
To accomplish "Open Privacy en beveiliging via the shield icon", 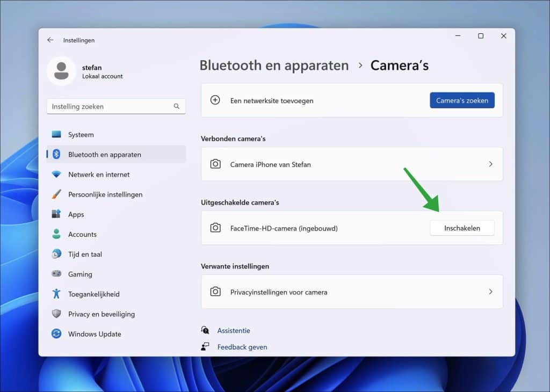I will coord(56,314).
